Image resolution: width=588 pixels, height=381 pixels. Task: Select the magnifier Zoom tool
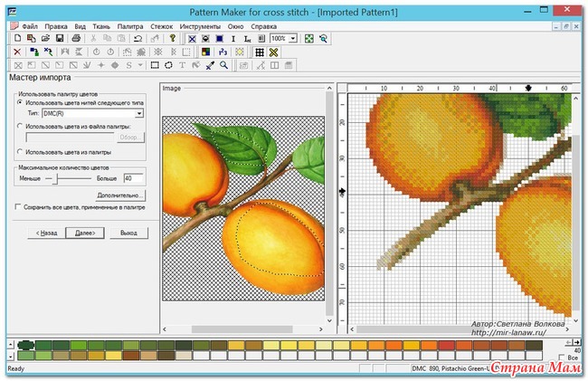tap(224, 65)
